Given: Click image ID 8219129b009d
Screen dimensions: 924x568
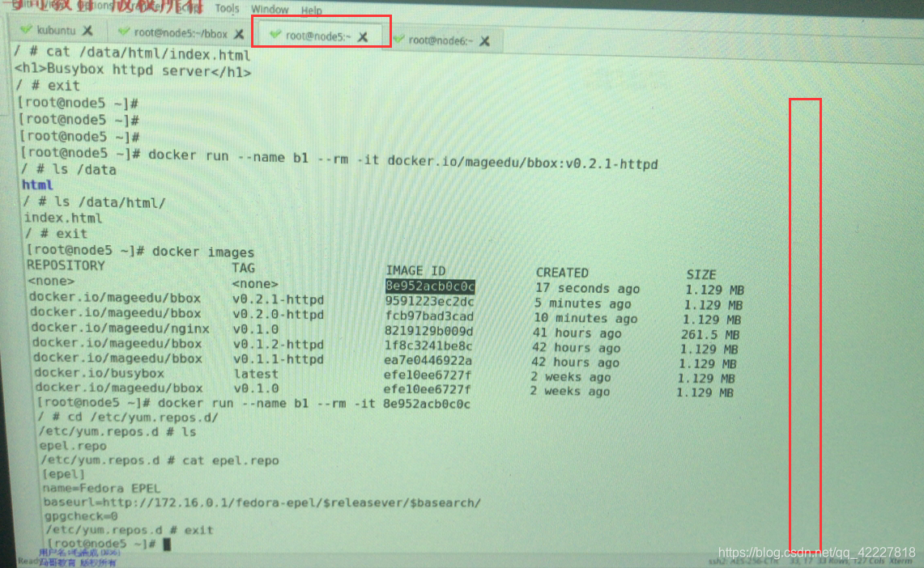Looking at the screenshot, I should (428, 331).
